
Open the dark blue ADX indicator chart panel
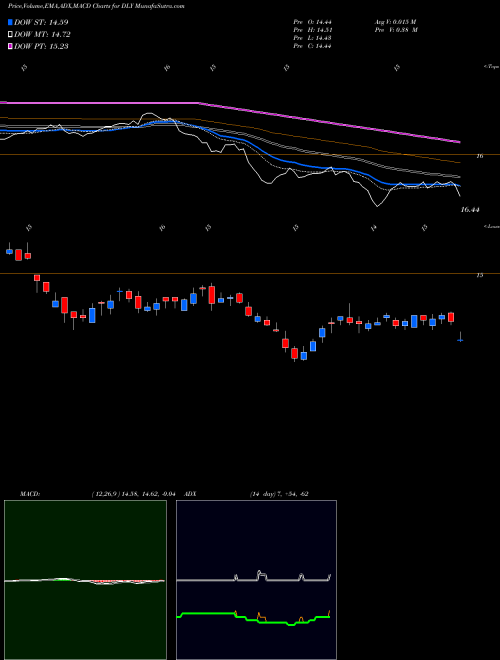256,580
